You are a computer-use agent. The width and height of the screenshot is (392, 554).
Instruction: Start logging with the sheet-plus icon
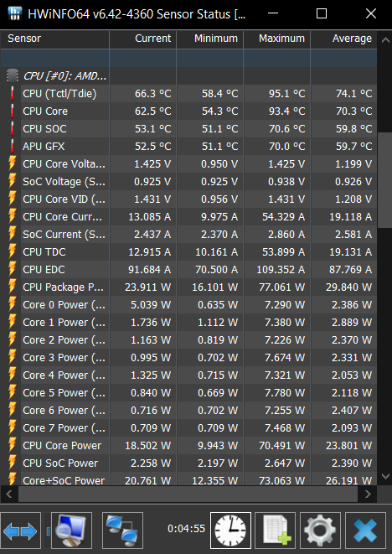pyautogui.click(x=276, y=531)
